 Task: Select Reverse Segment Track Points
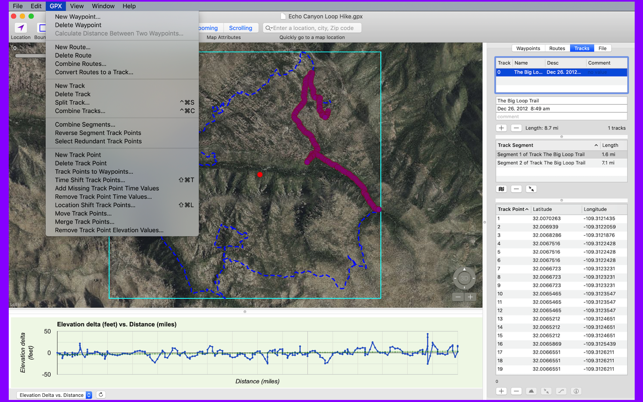point(122,133)
